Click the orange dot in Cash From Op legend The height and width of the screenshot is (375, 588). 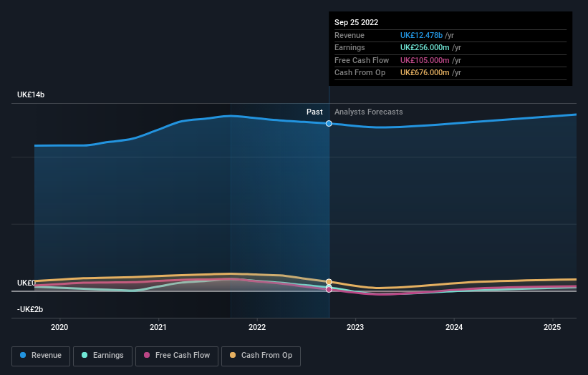click(233, 355)
